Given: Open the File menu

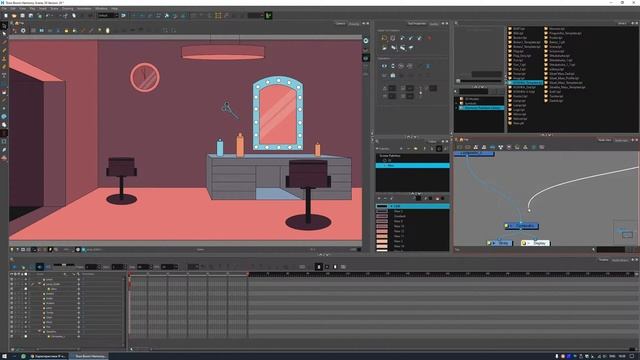Looking at the screenshot, I should point(4,9).
